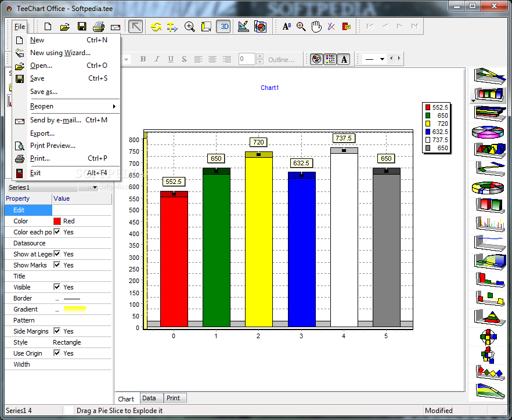Align text center button
Screen dimensions: 512x420
pyautogui.click(x=212, y=59)
